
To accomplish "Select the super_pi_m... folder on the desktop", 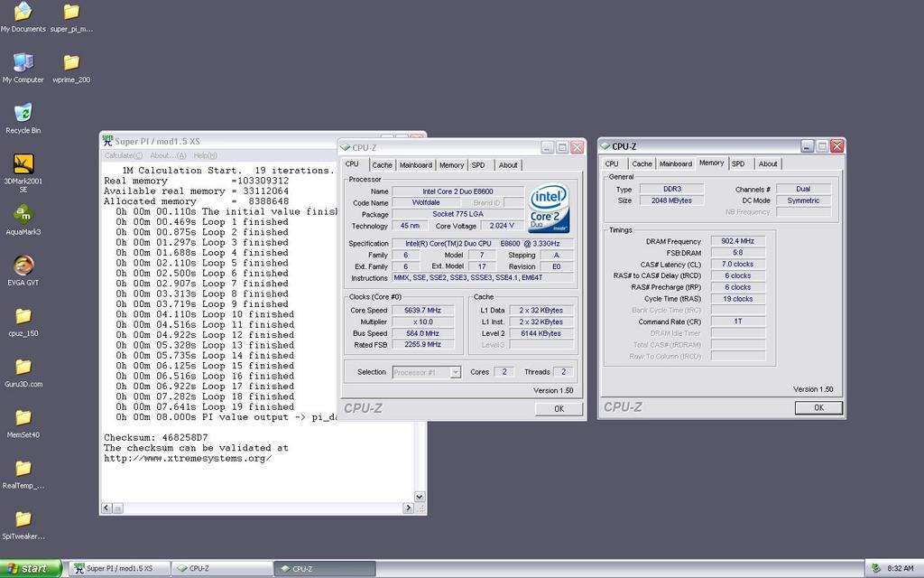I will point(71,17).
